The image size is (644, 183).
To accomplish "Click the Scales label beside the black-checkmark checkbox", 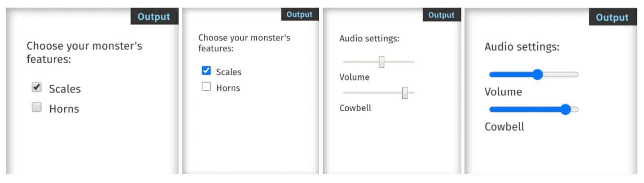I will (65, 89).
